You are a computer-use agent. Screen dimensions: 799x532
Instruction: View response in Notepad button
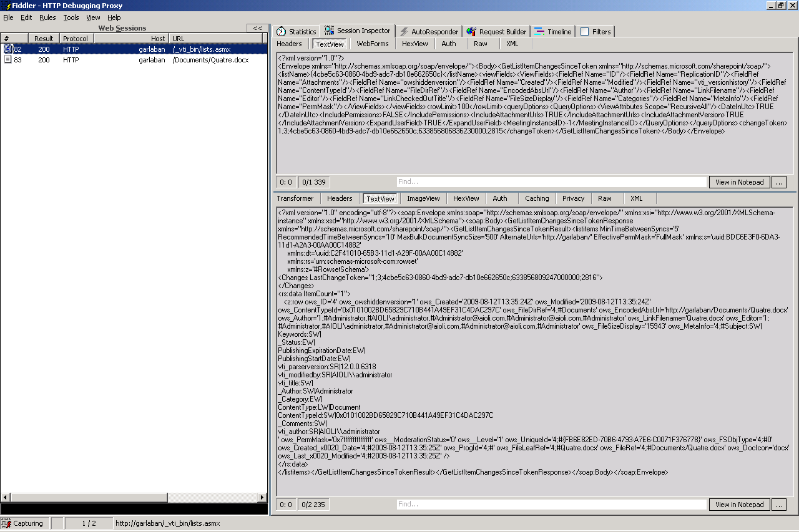[x=740, y=505]
